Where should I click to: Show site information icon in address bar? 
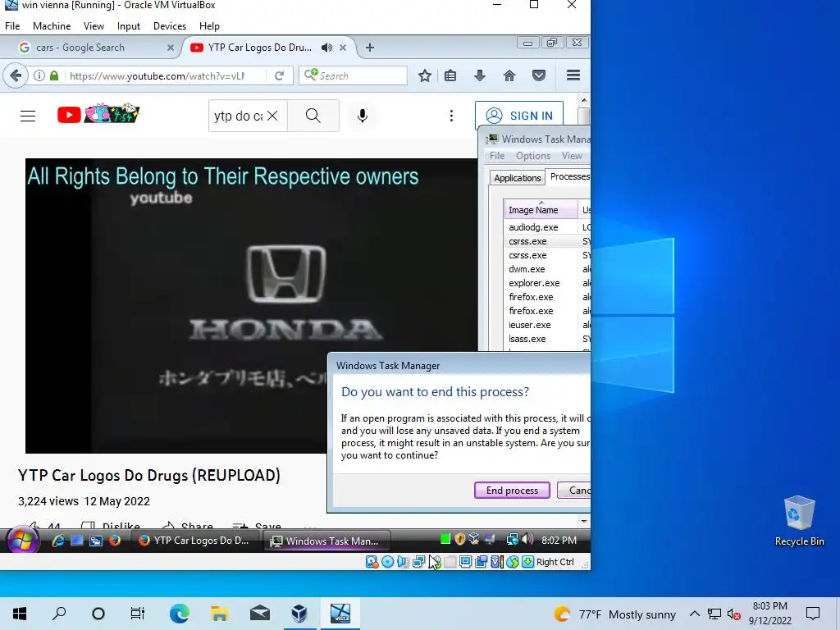pyautogui.click(x=39, y=75)
